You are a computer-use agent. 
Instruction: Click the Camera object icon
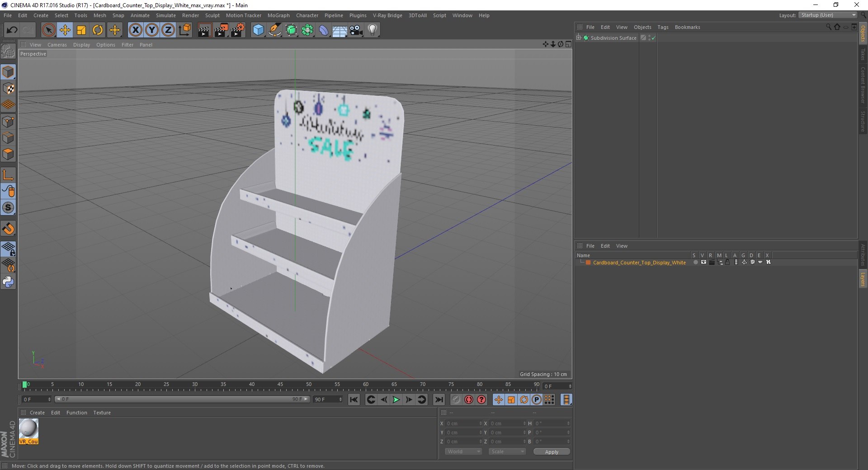pos(356,30)
